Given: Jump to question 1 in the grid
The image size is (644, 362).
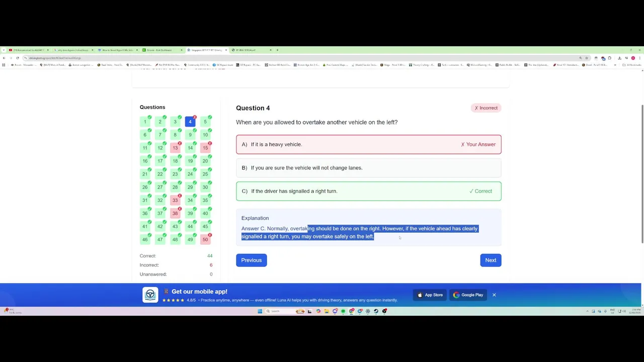Looking at the screenshot, I should click(145, 122).
